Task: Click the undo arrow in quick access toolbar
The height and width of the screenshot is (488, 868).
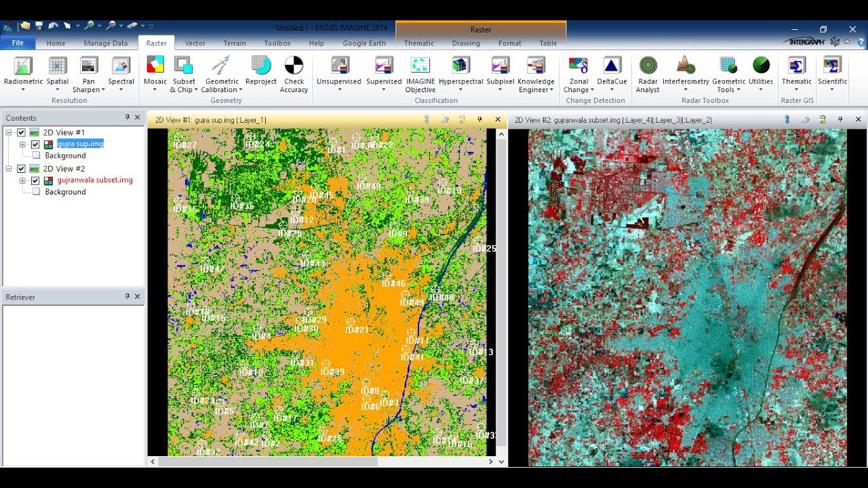Action: pyautogui.click(x=53, y=26)
